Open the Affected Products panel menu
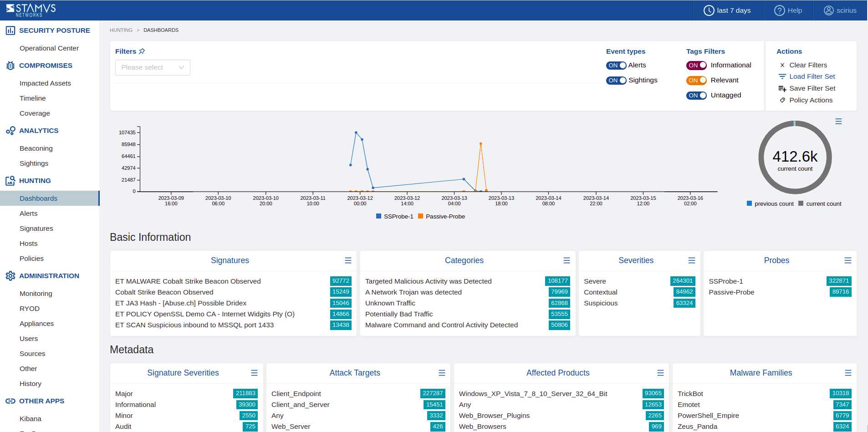This screenshot has height=432, width=868. pyautogui.click(x=660, y=373)
